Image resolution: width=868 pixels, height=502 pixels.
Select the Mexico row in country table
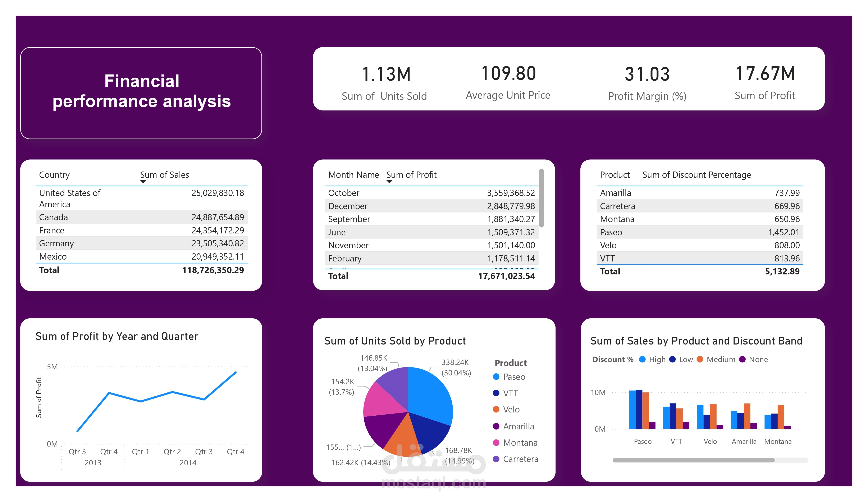(142, 256)
